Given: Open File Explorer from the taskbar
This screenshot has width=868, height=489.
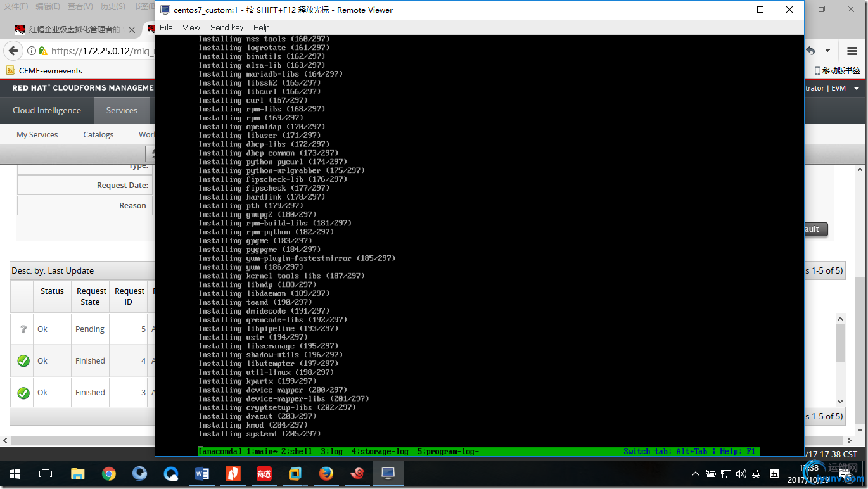Looking at the screenshot, I should click(77, 474).
